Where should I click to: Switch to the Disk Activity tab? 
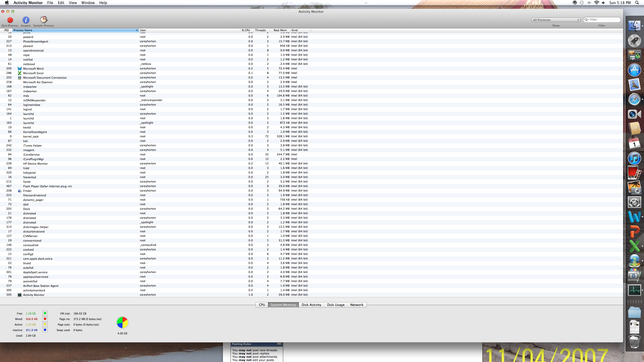[x=311, y=305]
